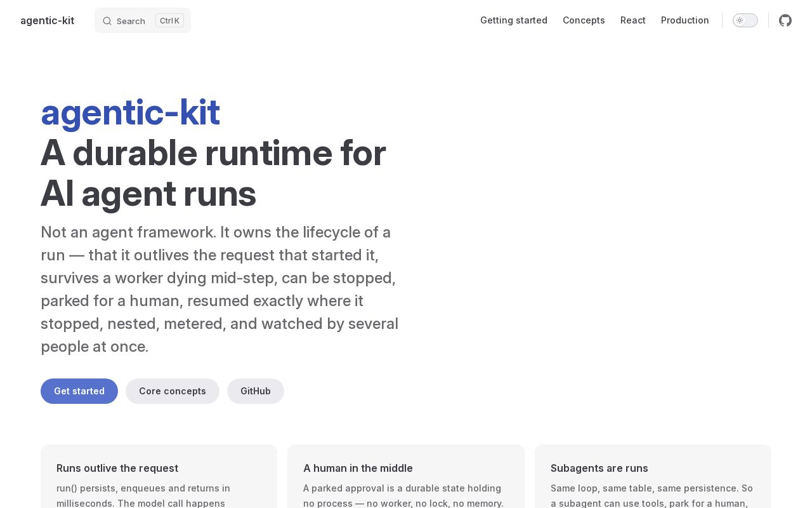Click the agentic-kit site title in navbar
This screenshot has height=508, width=812.
[47, 20]
